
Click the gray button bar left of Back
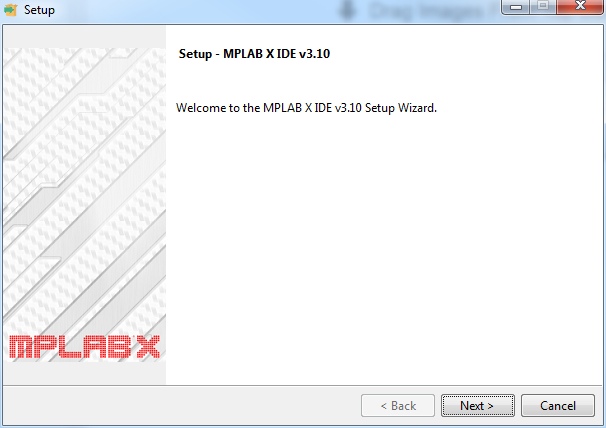(x=182, y=406)
